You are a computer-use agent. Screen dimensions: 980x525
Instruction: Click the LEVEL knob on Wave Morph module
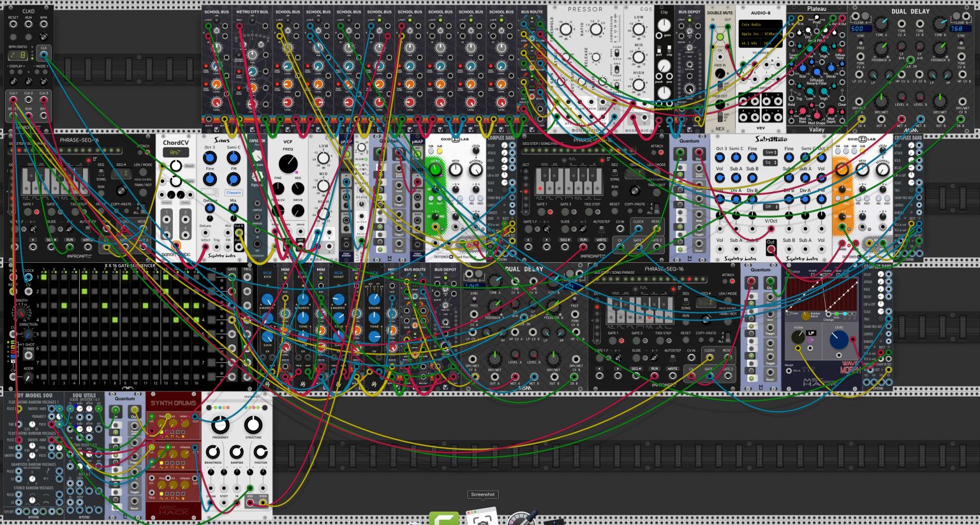[x=839, y=340]
